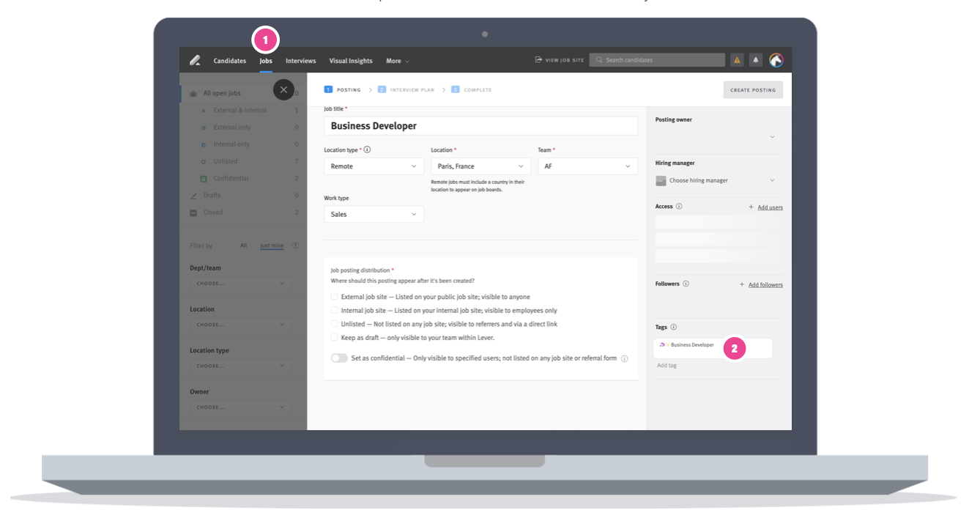Click the Followers info icon
The width and height of the screenshot is (980, 532).
(x=686, y=284)
